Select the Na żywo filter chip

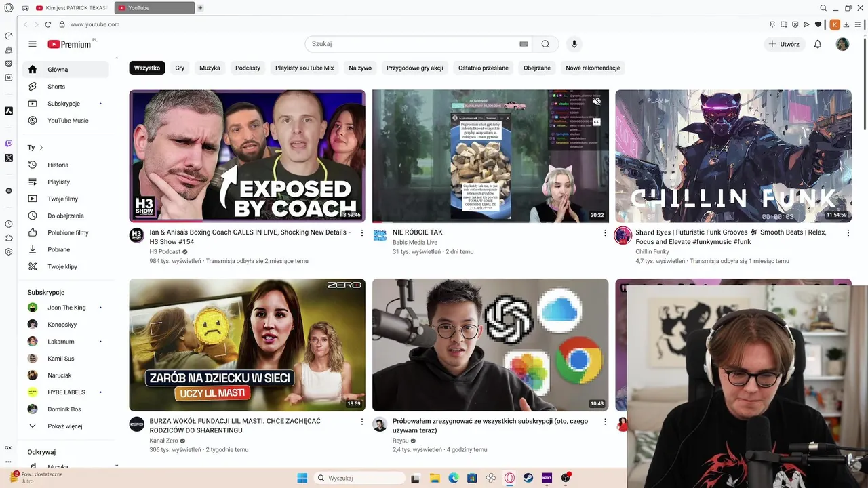point(360,68)
